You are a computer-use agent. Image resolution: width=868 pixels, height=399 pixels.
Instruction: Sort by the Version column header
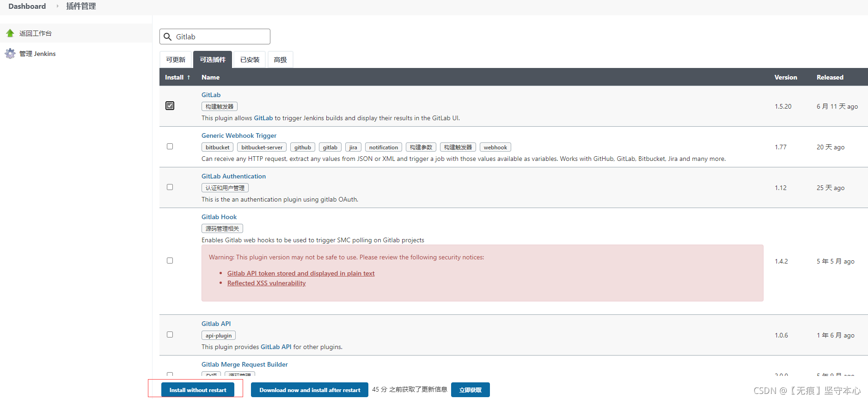pyautogui.click(x=786, y=77)
